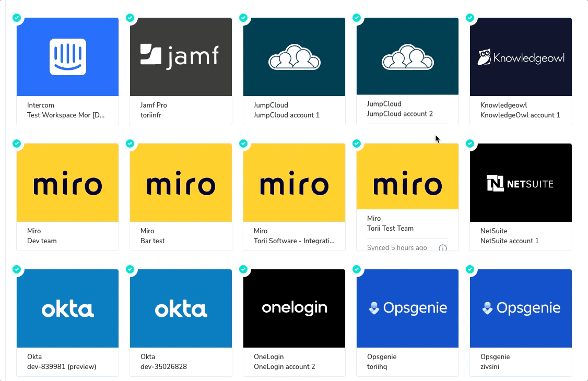Open the NetSuite logo tile

521,183
